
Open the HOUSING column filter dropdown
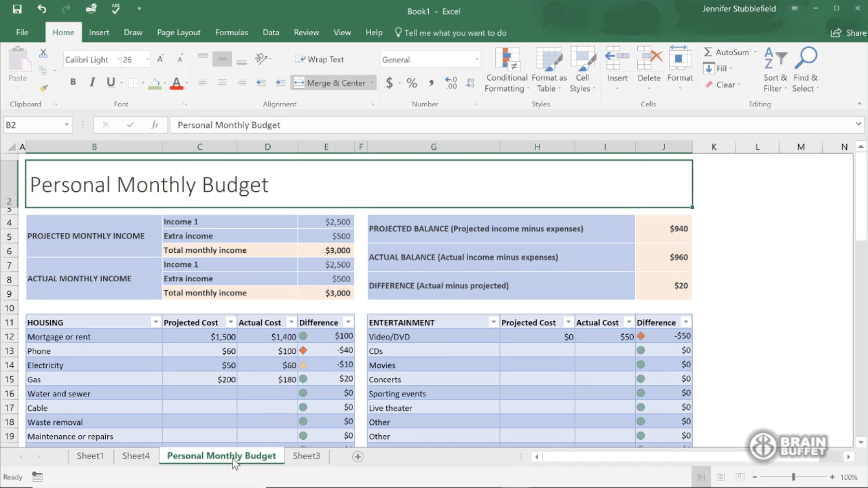point(156,322)
